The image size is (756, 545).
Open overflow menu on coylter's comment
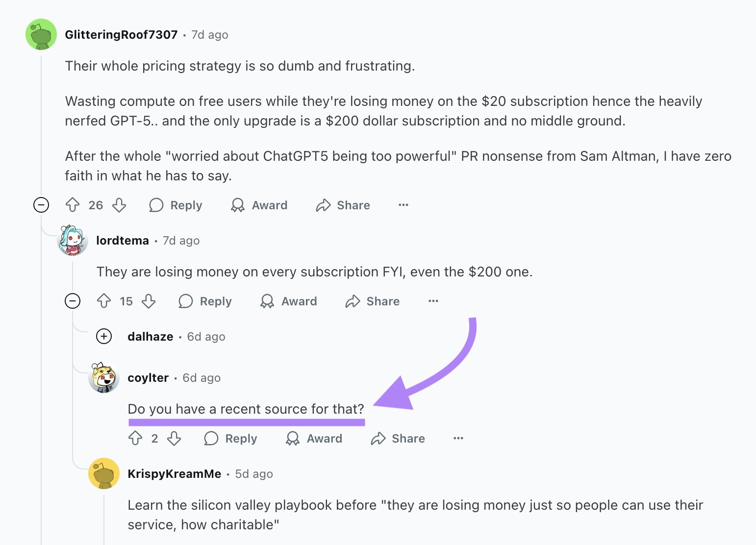point(458,438)
